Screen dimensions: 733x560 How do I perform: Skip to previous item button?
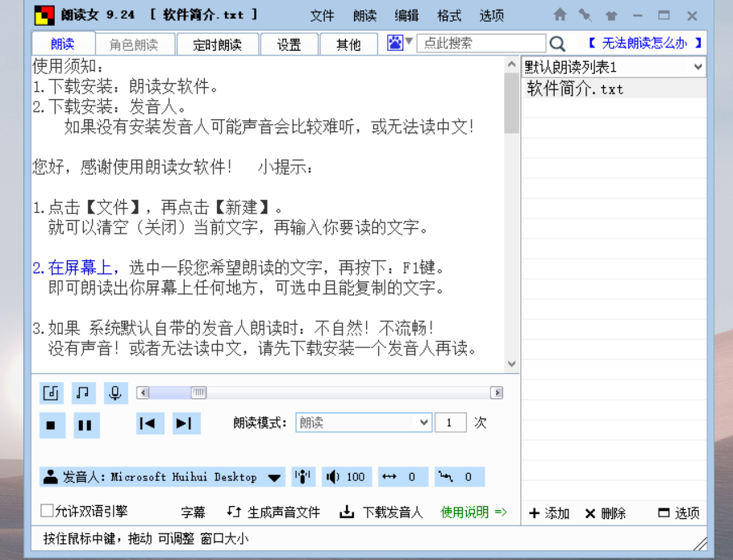pyautogui.click(x=147, y=423)
